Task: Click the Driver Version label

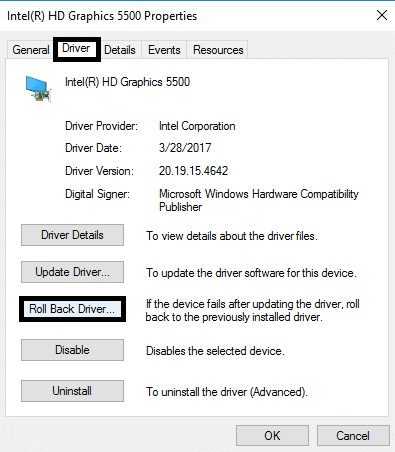Action: [x=99, y=171]
